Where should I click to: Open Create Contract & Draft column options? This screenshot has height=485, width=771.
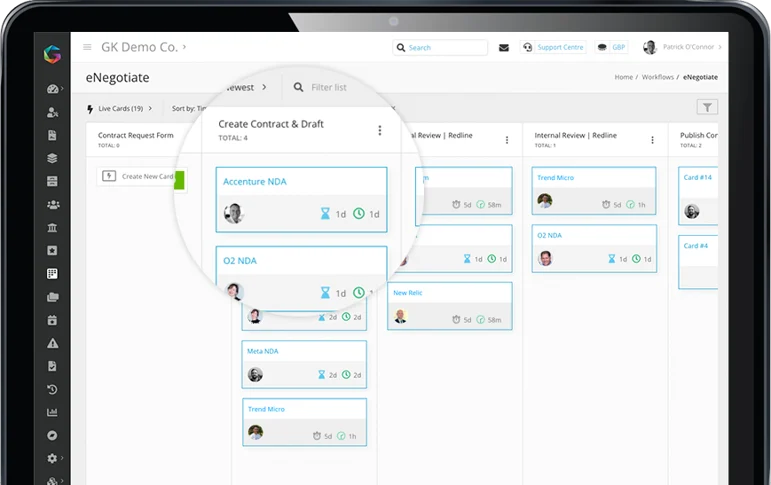380,130
